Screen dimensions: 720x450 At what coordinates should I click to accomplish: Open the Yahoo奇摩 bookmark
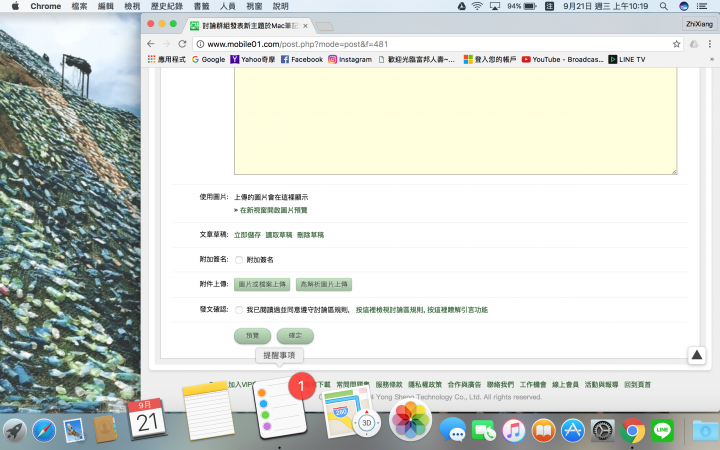click(x=253, y=59)
